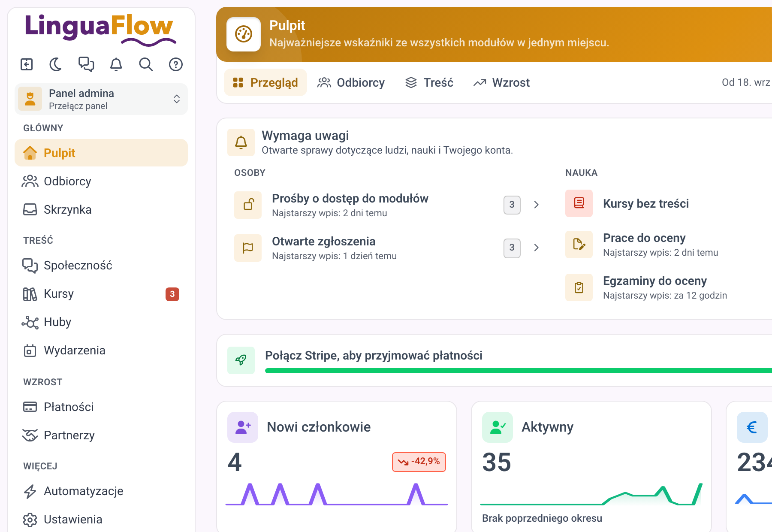Expand the Panel admina switcher
Screen dimensions: 772x532
coord(101,99)
